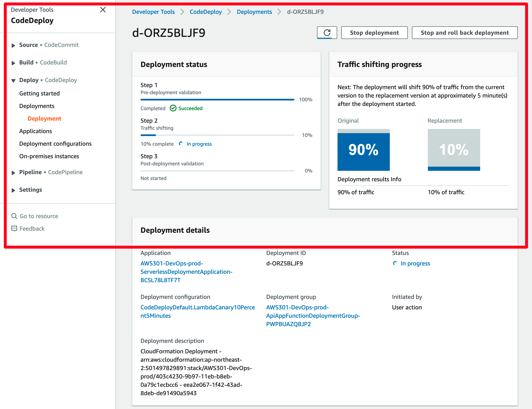Click the '10% of traffic' result text

[446, 192]
